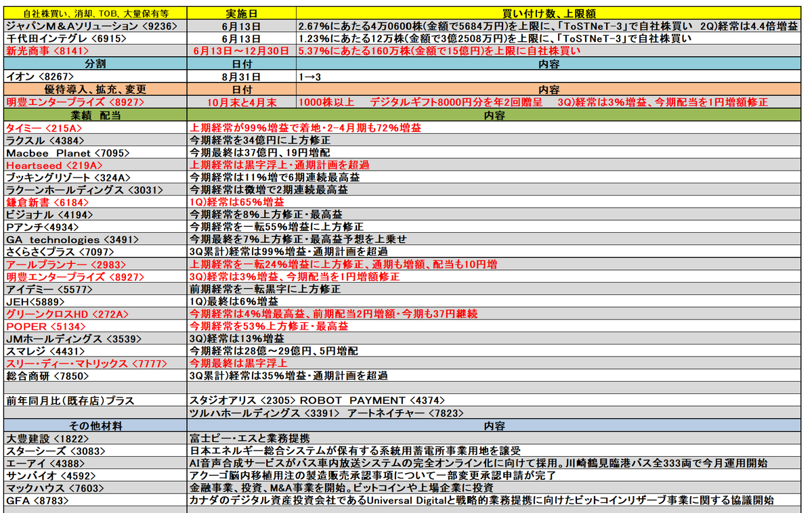Click the 優待導入、拡充、変更 header
This screenshot has width=812, height=513.
click(x=95, y=89)
